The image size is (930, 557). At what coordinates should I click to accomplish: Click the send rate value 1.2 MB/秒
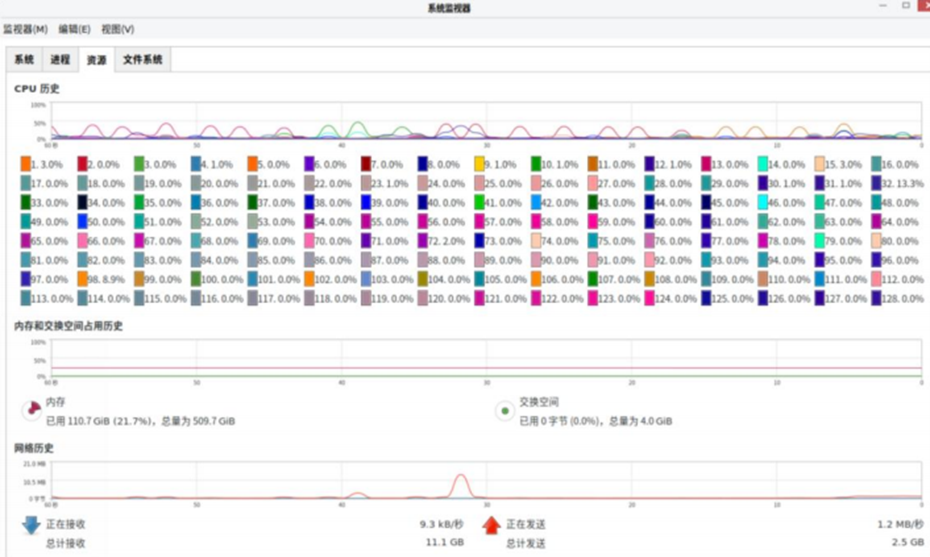click(900, 524)
